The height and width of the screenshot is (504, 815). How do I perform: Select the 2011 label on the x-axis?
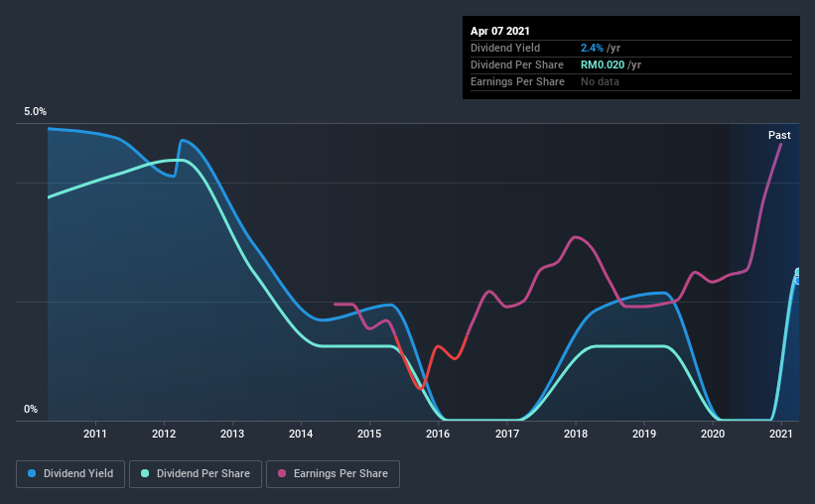[x=94, y=434]
